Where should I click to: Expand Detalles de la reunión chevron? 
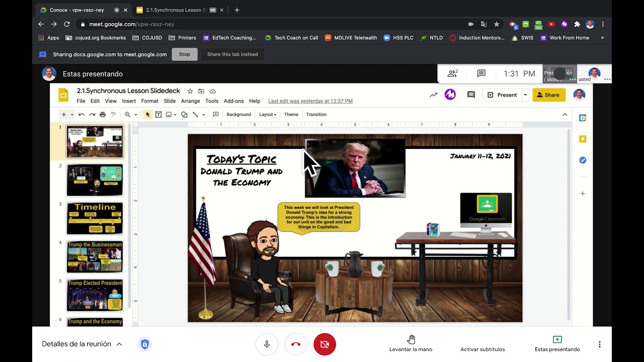tap(119, 344)
